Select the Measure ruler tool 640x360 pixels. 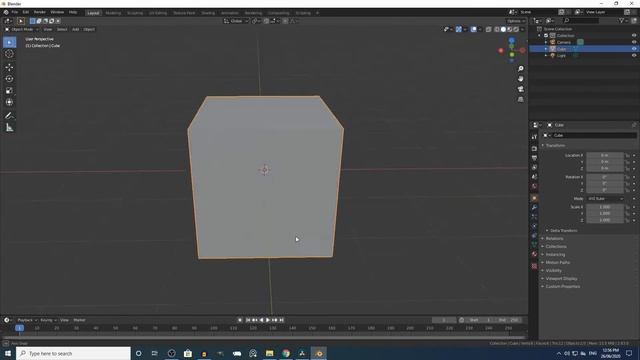[9, 128]
